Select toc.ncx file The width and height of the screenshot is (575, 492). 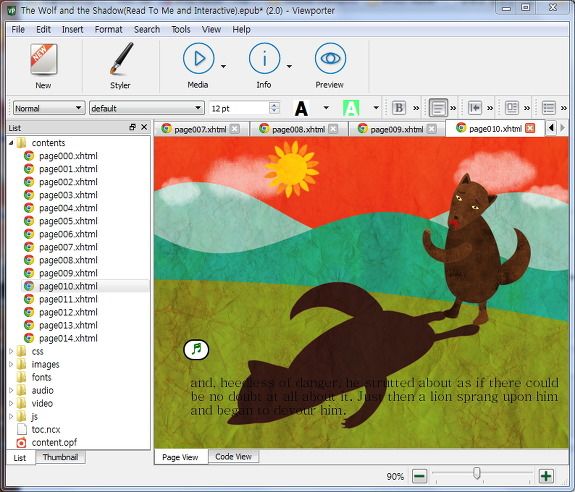tap(45, 429)
